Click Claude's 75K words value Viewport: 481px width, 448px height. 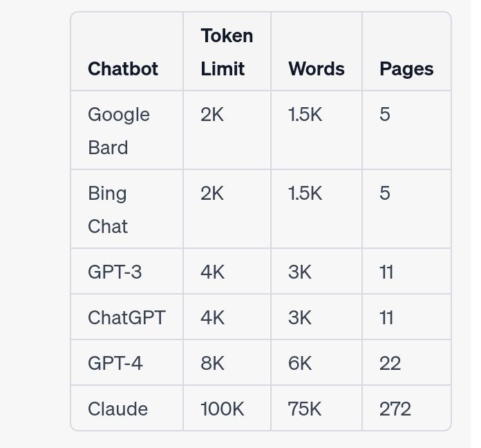coord(305,409)
